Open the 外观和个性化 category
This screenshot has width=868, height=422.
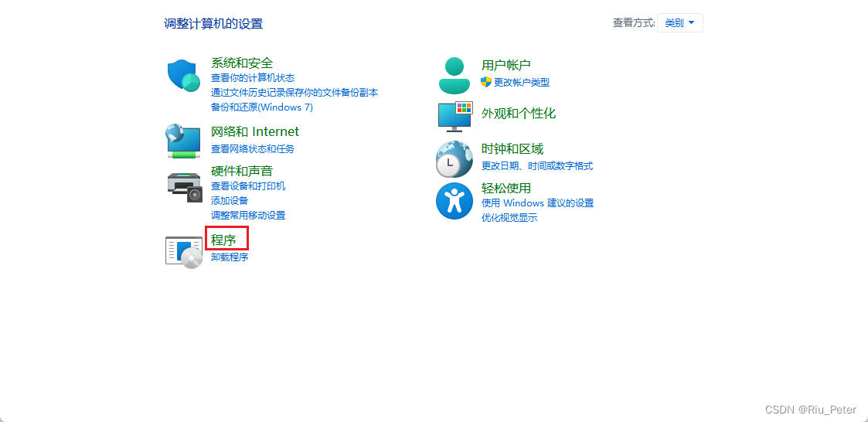(x=519, y=114)
